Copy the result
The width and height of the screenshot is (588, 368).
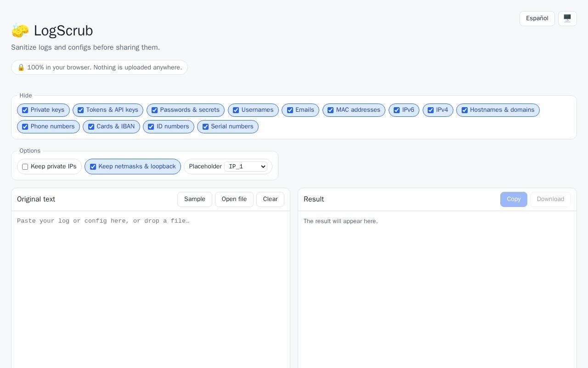[514, 199]
